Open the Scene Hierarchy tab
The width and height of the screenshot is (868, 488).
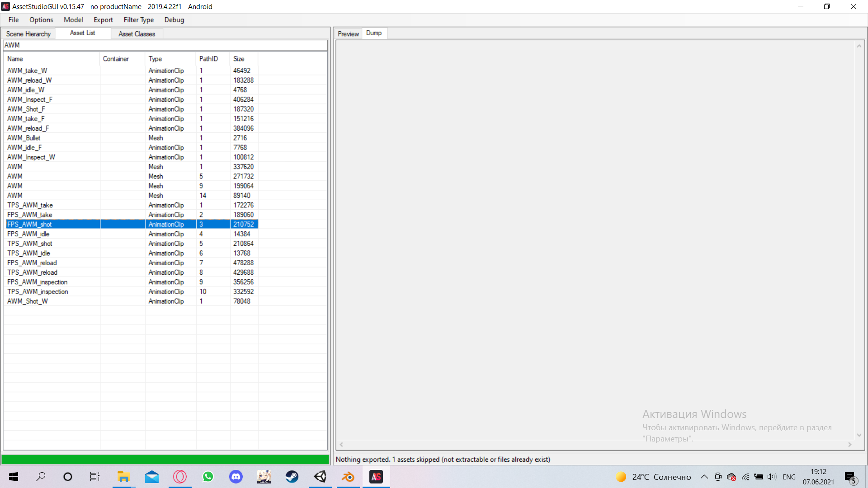coord(28,33)
